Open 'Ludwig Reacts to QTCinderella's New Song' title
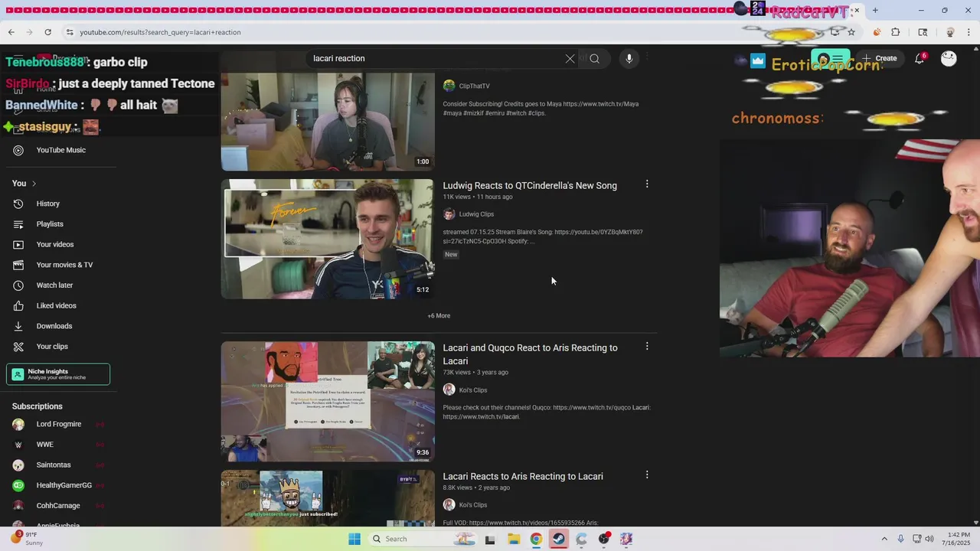This screenshot has height=551, width=980. coord(530,186)
